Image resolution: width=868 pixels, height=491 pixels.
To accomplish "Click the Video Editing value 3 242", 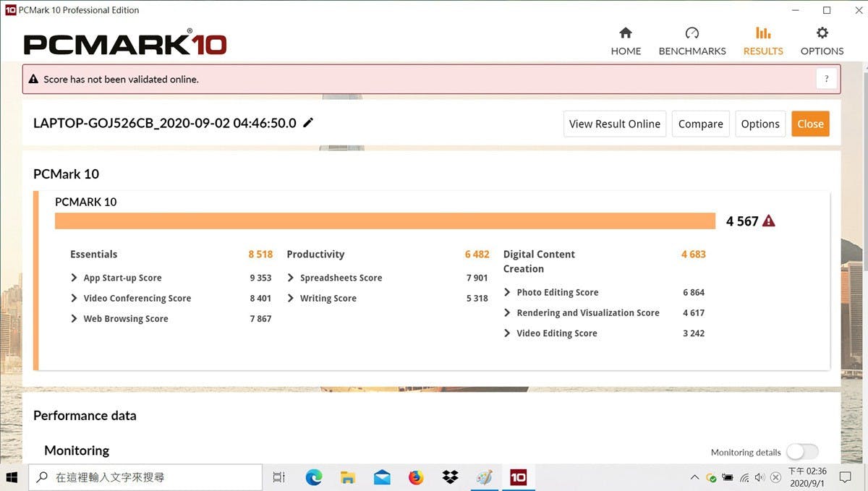I will pos(693,333).
